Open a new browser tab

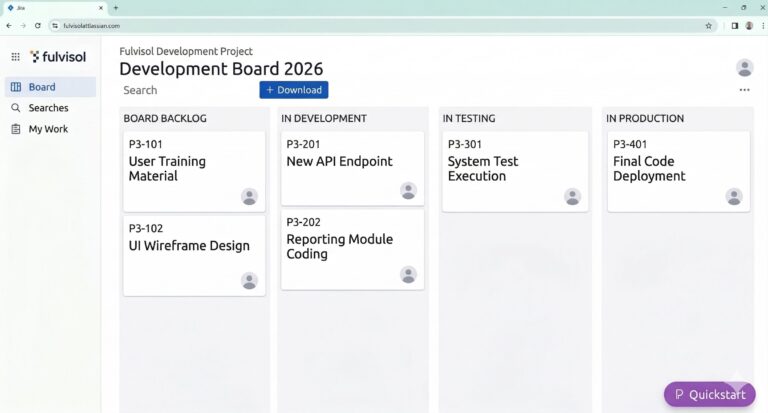115,7
